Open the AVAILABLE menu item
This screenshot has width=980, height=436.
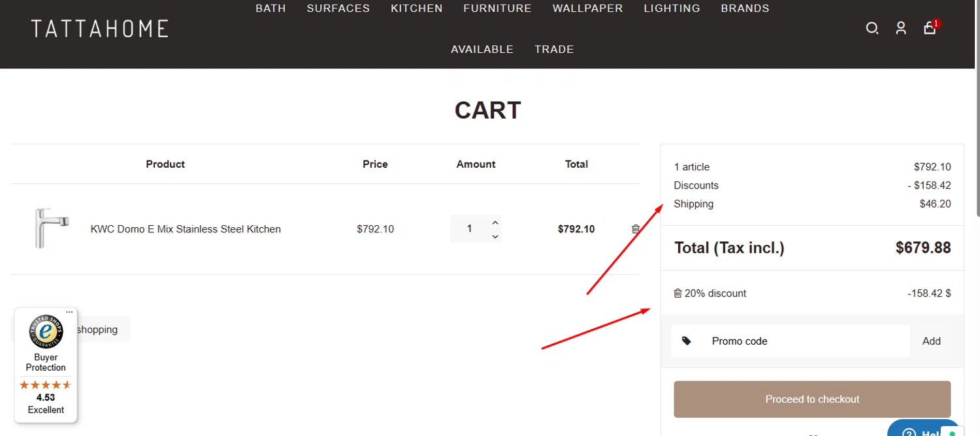[x=482, y=49]
